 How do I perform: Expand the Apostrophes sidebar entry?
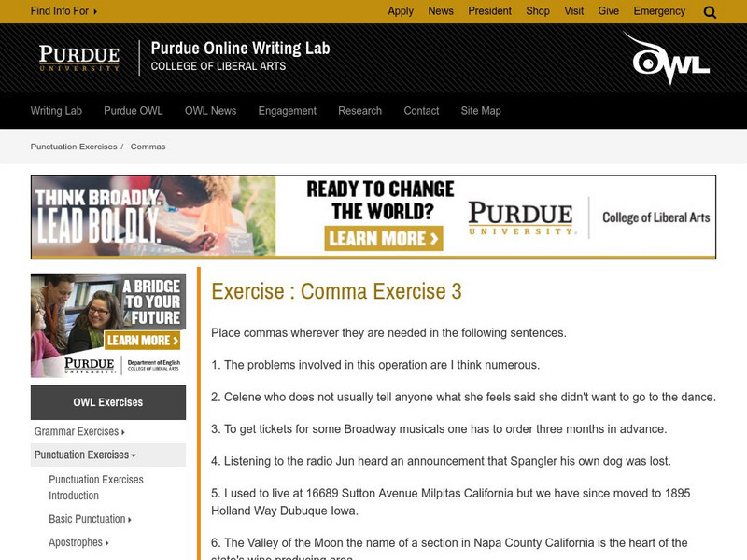pos(77,540)
